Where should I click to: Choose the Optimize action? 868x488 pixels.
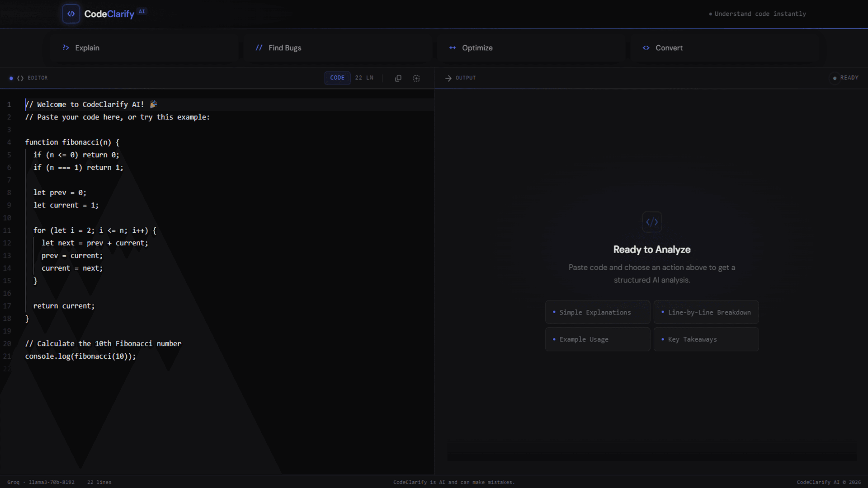click(x=531, y=48)
